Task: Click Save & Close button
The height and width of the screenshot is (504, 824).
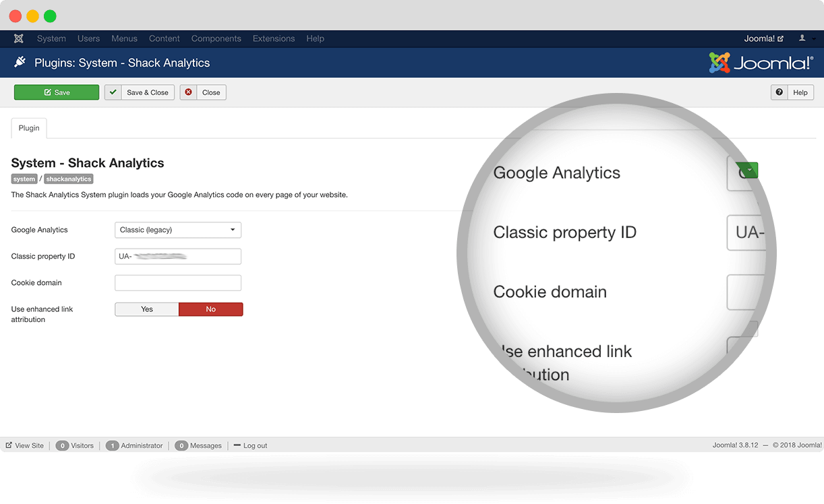Action: (140, 92)
